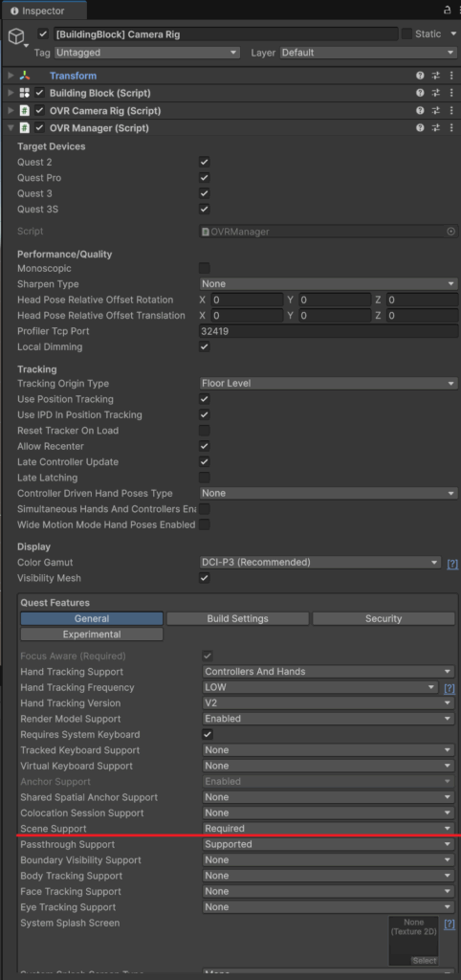Select the Build Settings tab
Viewport: 461px width, 980px height.
(237, 619)
